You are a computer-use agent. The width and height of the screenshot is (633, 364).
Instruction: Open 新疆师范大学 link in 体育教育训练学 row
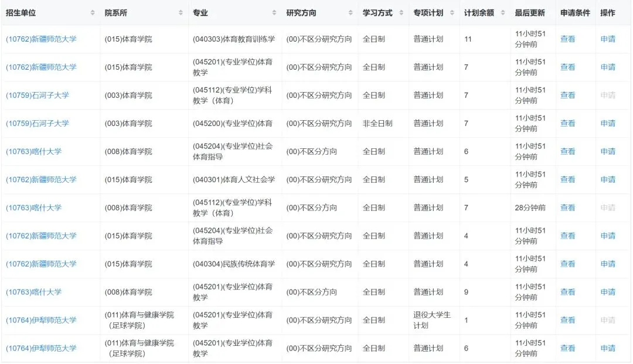[x=41, y=39]
